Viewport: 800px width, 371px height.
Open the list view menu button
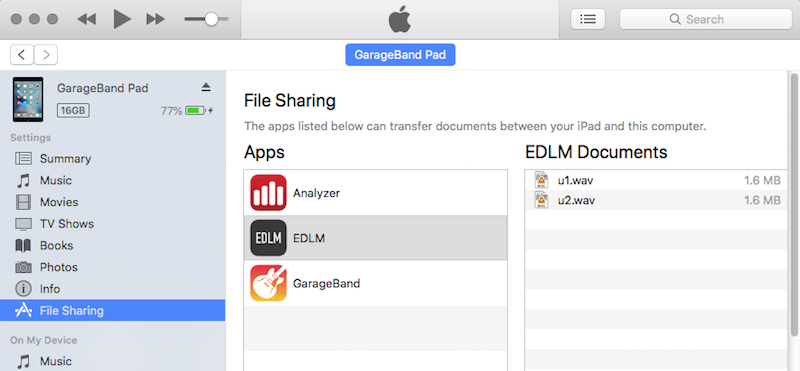point(588,19)
